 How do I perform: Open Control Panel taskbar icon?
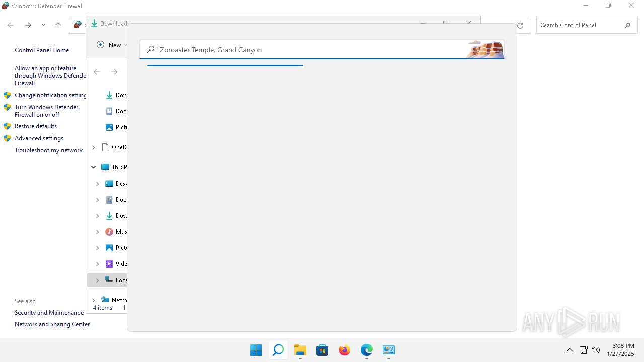388,350
